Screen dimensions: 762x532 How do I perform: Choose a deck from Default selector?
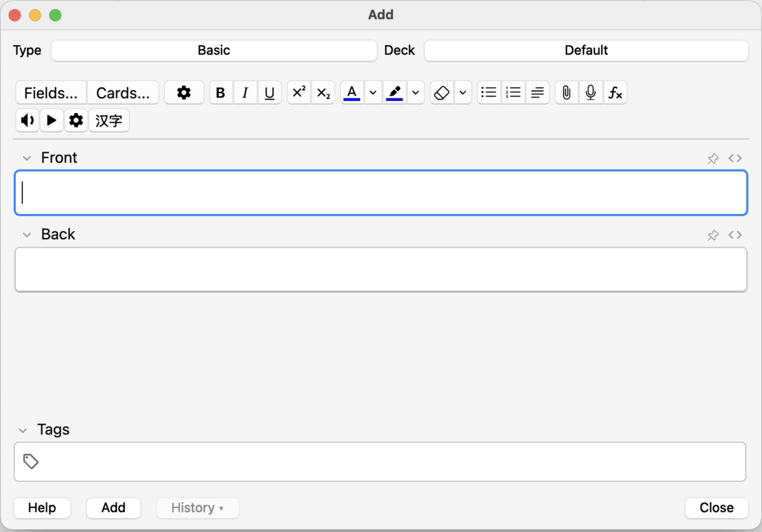586,50
